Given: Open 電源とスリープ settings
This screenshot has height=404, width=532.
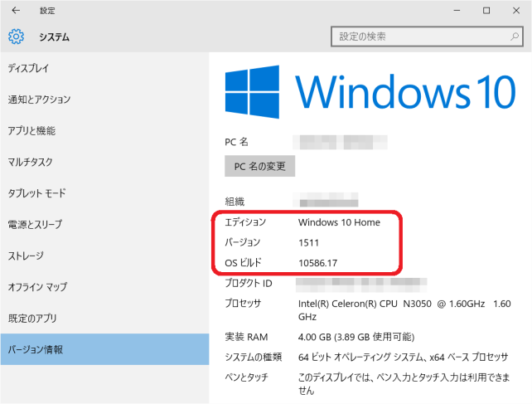Looking at the screenshot, I should coord(104,225).
